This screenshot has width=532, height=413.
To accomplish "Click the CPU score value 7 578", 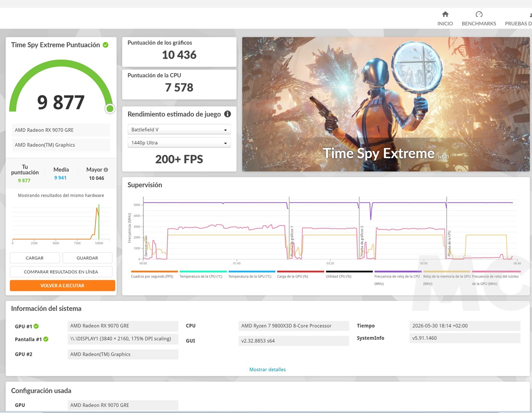I will (179, 88).
